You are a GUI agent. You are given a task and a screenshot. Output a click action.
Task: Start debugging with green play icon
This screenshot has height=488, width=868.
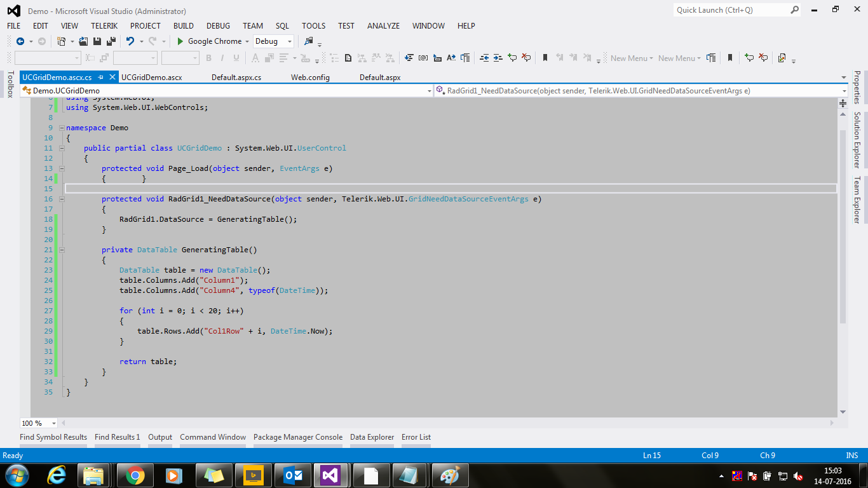pos(180,41)
